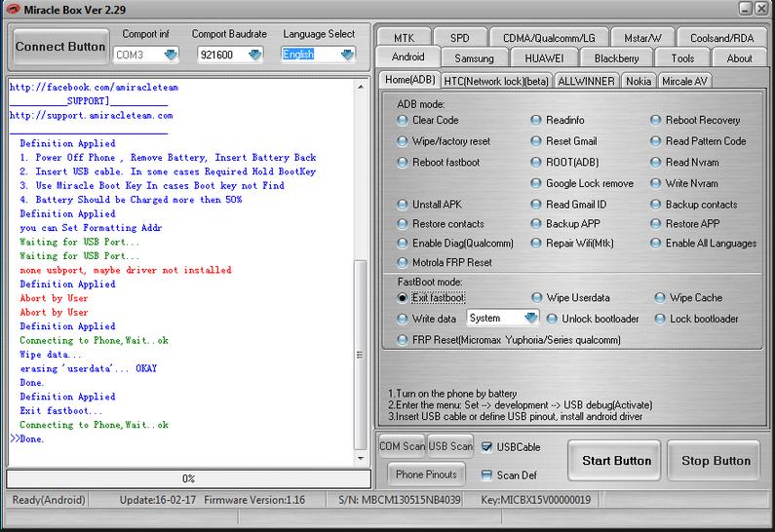The height and width of the screenshot is (532, 775).
Task: Select the Write data radio option
Action: coord(427,319)
